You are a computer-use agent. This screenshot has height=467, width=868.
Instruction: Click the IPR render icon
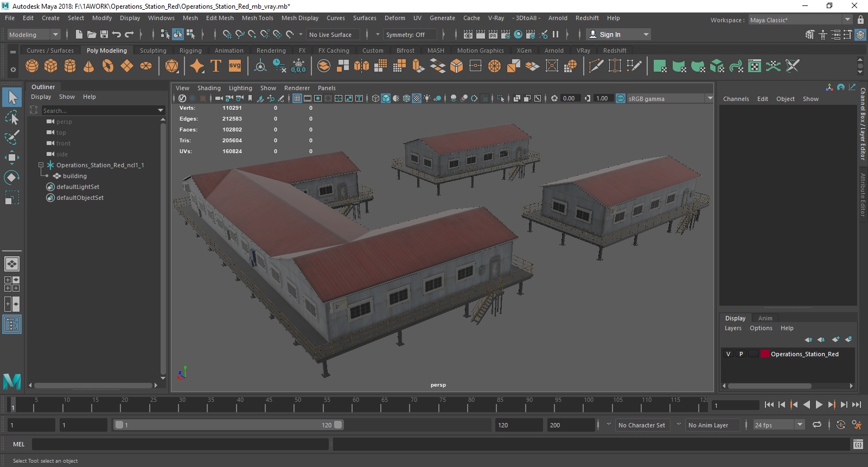point(493,34)
